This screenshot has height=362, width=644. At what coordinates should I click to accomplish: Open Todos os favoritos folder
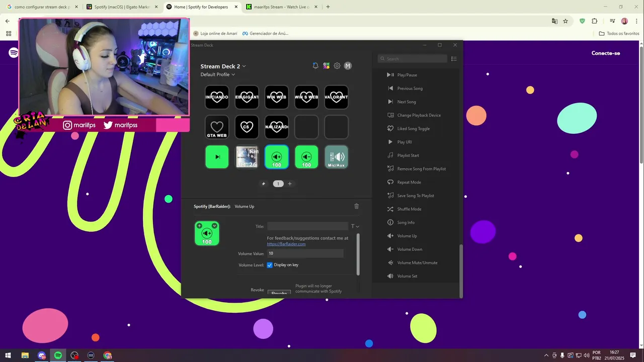pos(619,33)
